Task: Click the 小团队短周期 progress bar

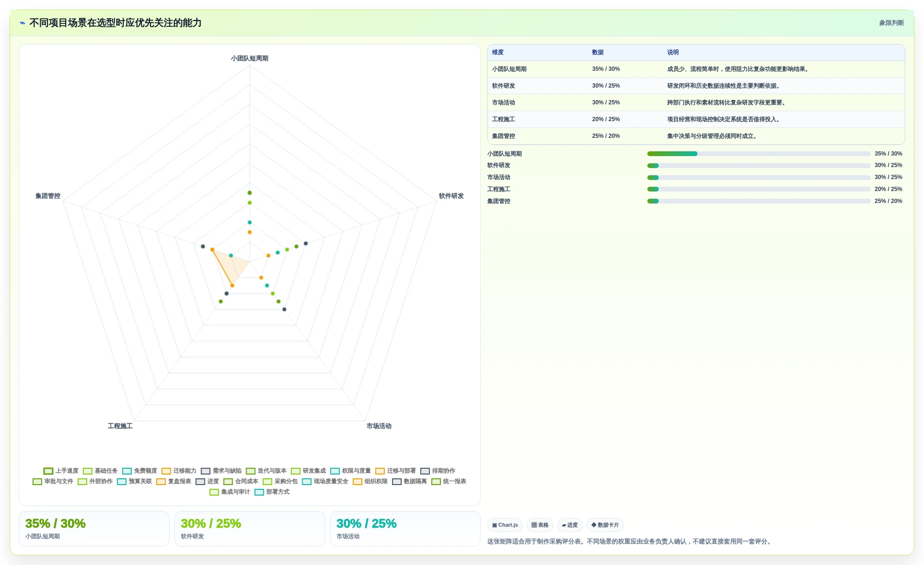Action: 759,154
